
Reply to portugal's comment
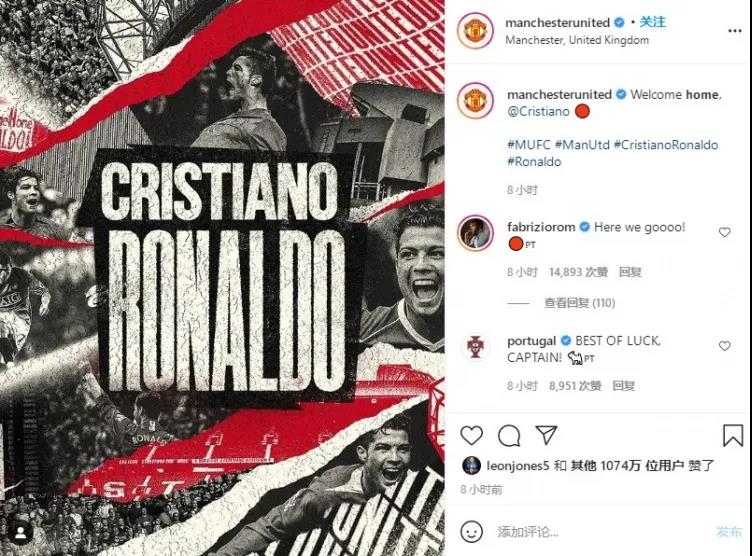[623, 386]
